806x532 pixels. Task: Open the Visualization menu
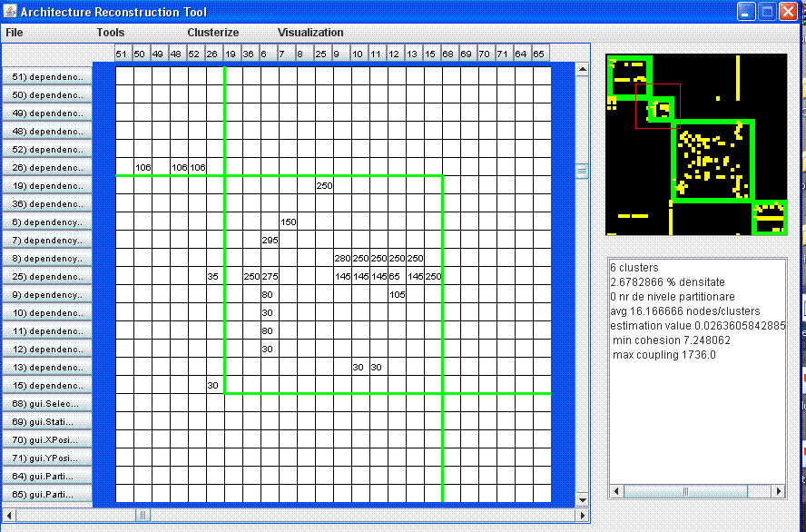point(310,33)
